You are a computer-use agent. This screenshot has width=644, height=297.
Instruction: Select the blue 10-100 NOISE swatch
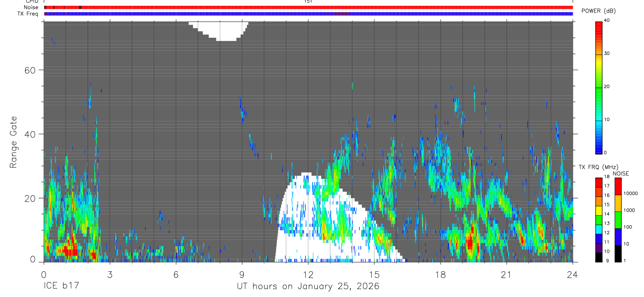[618, 237]
